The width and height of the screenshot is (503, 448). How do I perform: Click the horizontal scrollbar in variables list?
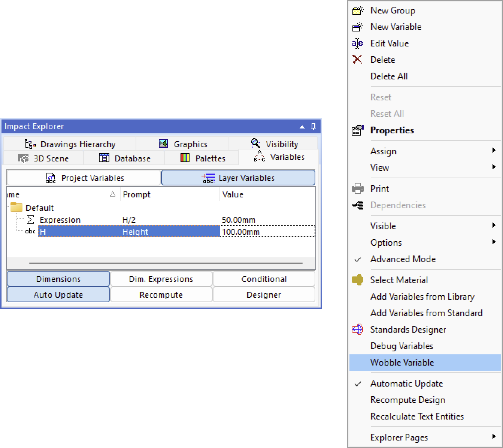166,263
